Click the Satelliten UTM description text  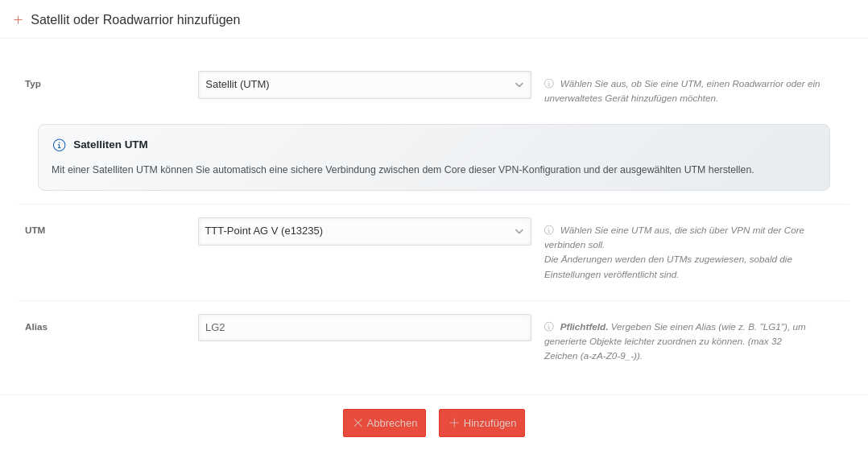403,170
